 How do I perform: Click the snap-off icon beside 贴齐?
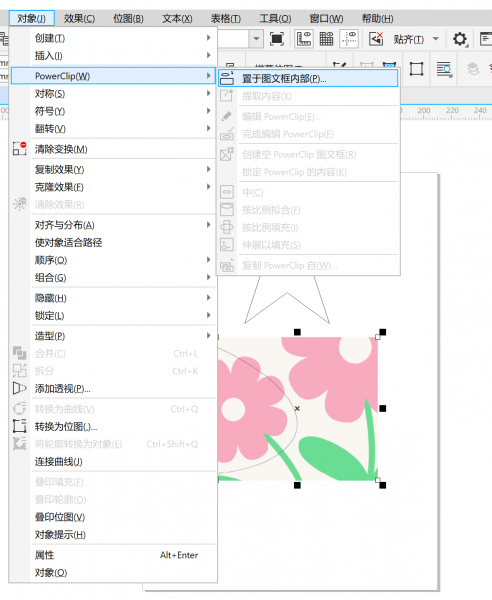point(376,39)
